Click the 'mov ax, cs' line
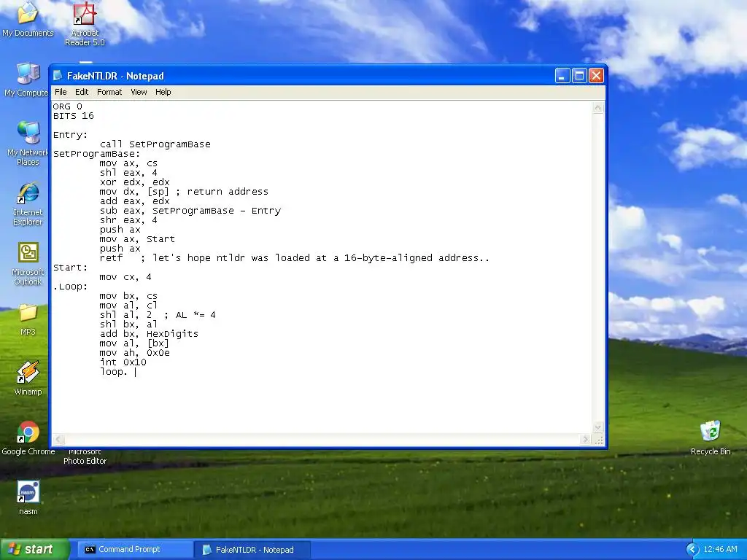 pyautogui.click(x=128, y=163)
